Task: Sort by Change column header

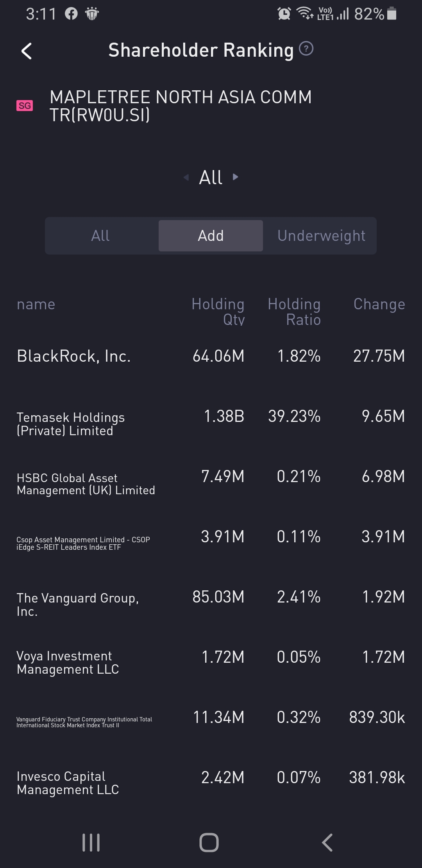Action: tap(379, 304)
